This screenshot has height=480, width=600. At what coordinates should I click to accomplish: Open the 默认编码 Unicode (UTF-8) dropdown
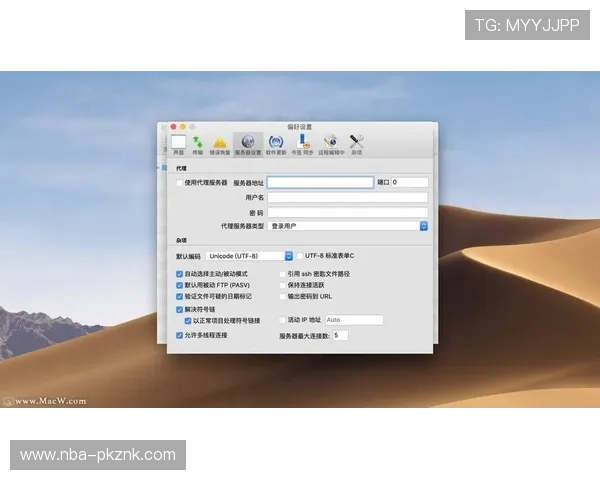pos(289,256)
